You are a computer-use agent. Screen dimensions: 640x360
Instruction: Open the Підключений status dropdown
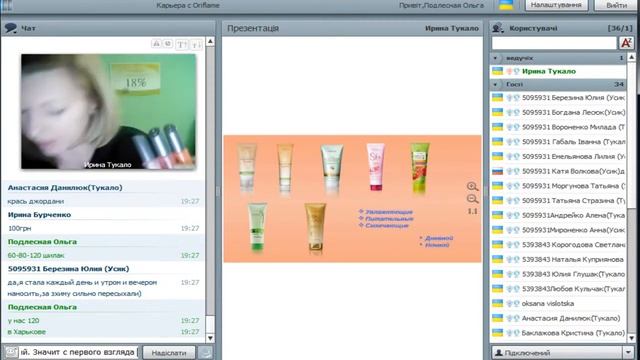coord(562,353)
